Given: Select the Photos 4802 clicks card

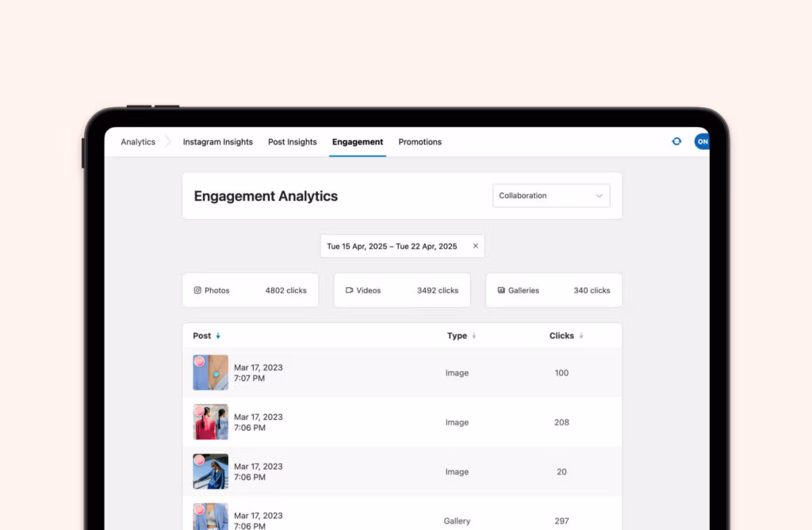Looking at the screenshot, I should coord(250,290).
